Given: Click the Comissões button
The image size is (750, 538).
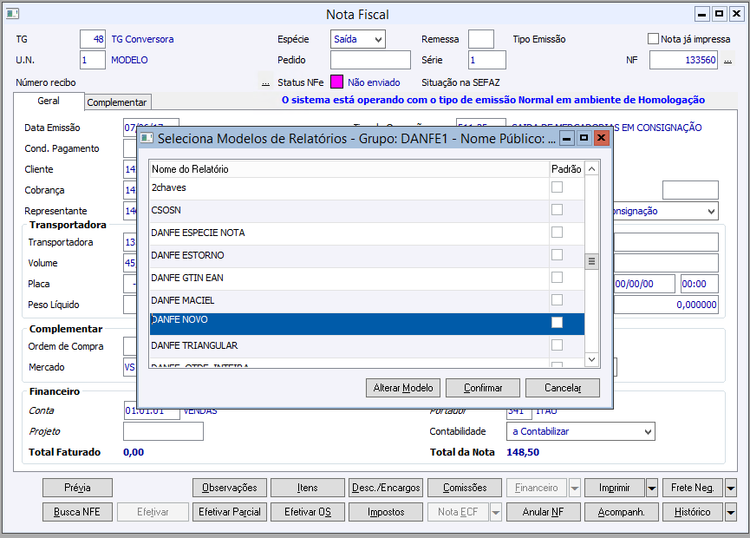Looking at the screenshot, I should (x=464, y=488).
